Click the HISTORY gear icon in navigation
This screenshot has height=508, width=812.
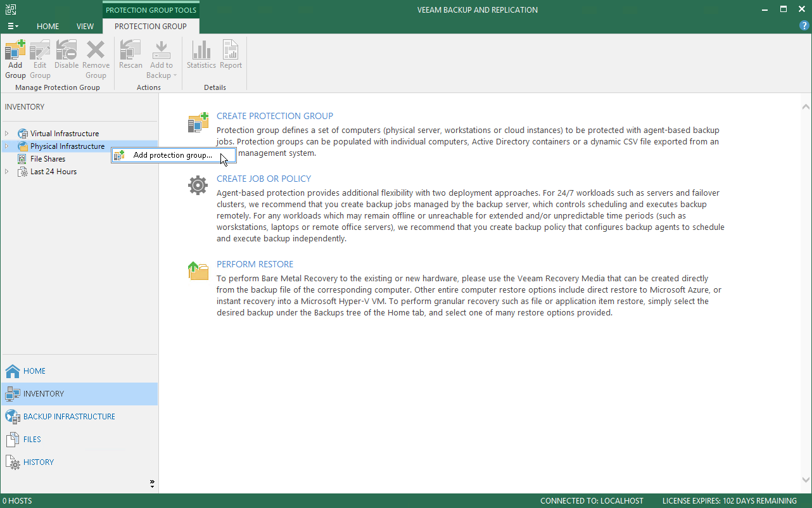click(13, 462)
